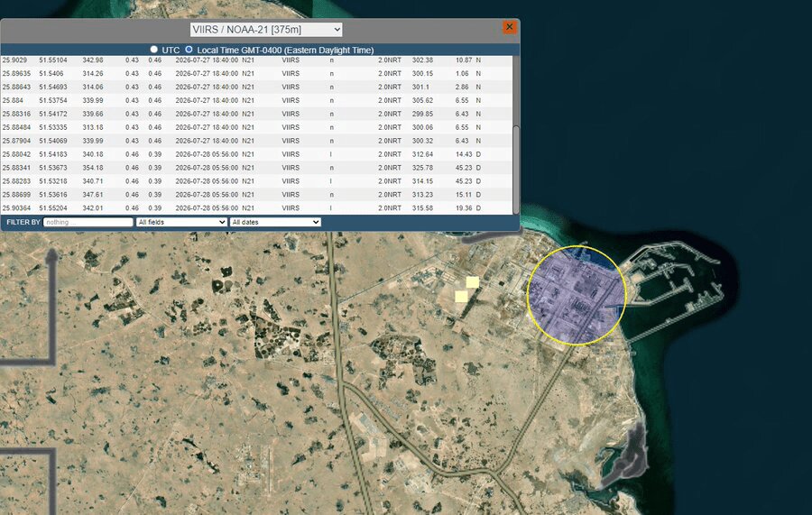Select table row with latitude 25.89635
Image resolution: width=812 pixels, height=515 pixels.
256,73
